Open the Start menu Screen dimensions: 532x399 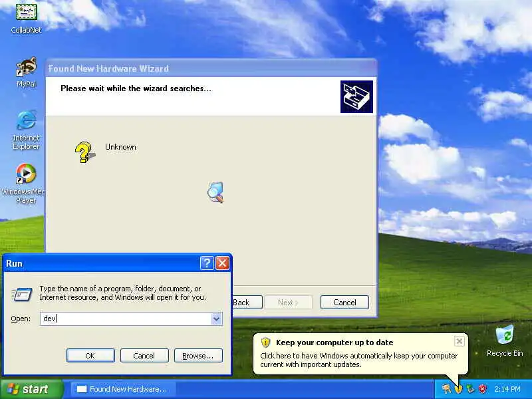(x=31, y=389)
